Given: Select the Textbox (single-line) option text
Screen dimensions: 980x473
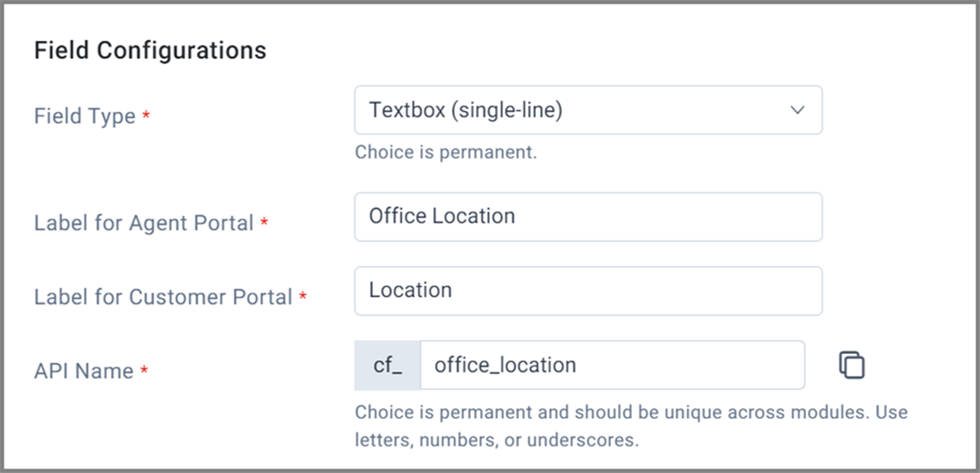Looking at the screenshot, I should [465, 110].
